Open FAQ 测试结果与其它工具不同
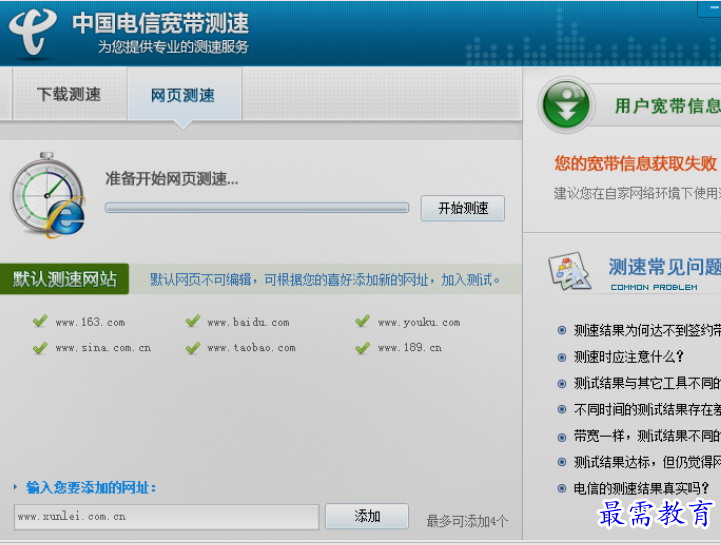The height and width of the screenshot is (545, 721). click(647, 383)
